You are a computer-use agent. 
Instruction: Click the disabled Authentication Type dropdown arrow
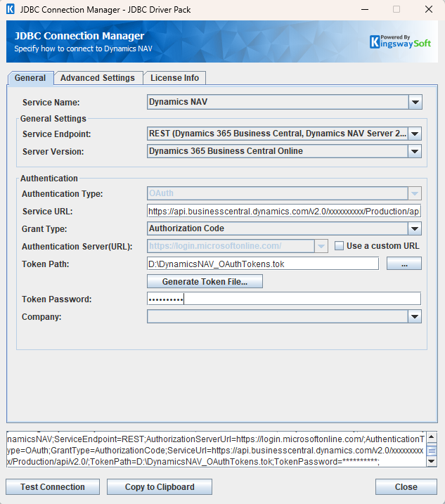[415, 193]
